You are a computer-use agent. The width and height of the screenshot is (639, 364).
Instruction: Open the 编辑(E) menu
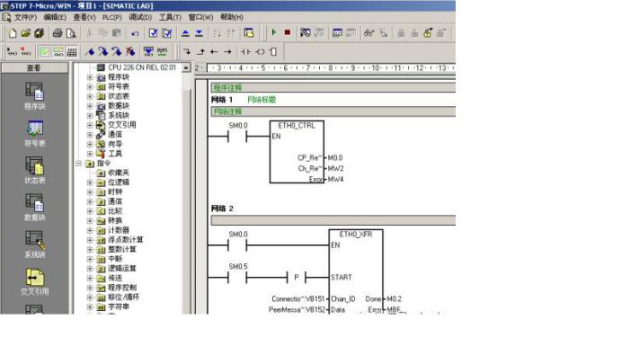[x=55, y=17]
